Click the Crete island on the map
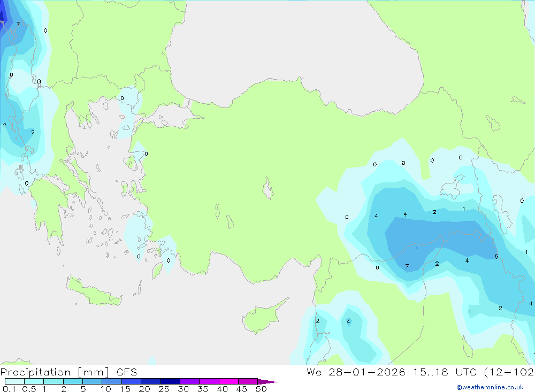The image size is (535, 392). [93, 291]
